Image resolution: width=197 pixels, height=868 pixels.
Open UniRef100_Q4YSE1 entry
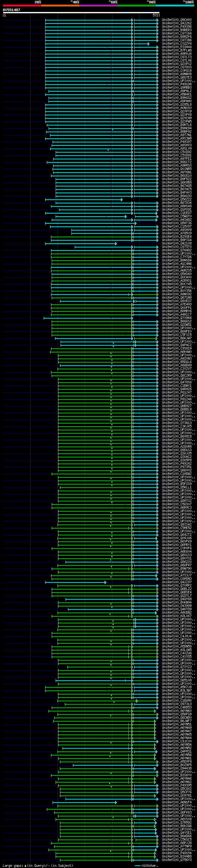click(x=177, y=833)
